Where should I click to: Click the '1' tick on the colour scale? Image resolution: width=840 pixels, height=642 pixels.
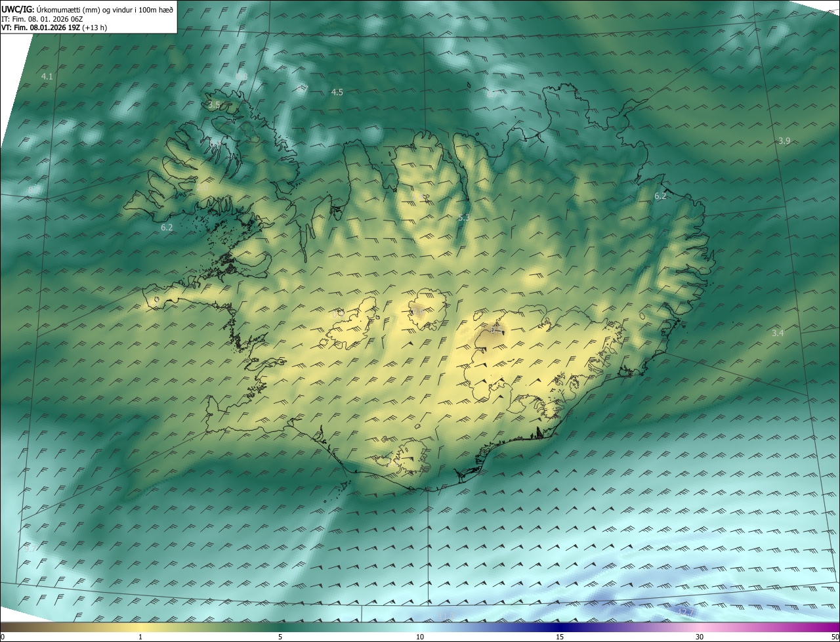click(x=140, y=637)
